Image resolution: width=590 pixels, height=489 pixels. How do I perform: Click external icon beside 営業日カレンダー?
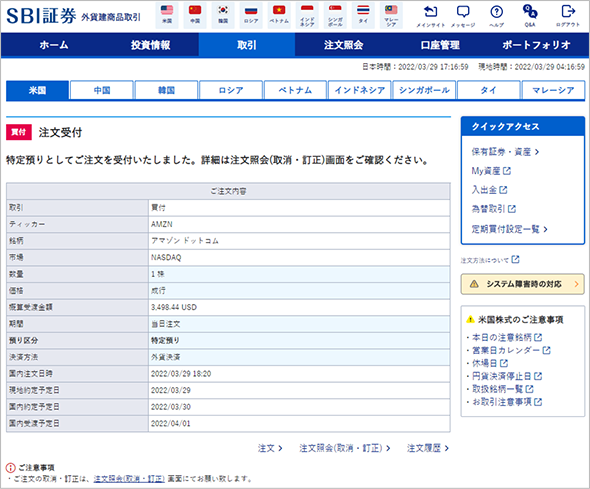[x=546, y=350]
